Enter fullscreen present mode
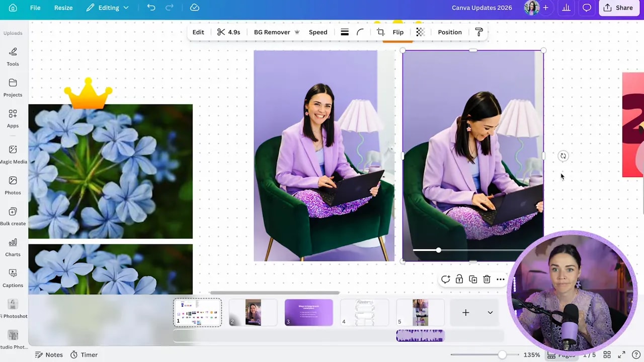644x362 pixels. (x=621, y=354)
